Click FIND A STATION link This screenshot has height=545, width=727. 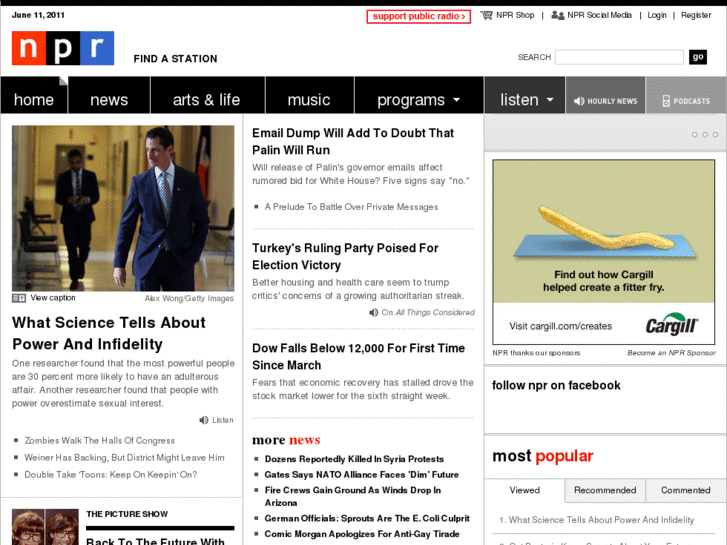[175, 59]
